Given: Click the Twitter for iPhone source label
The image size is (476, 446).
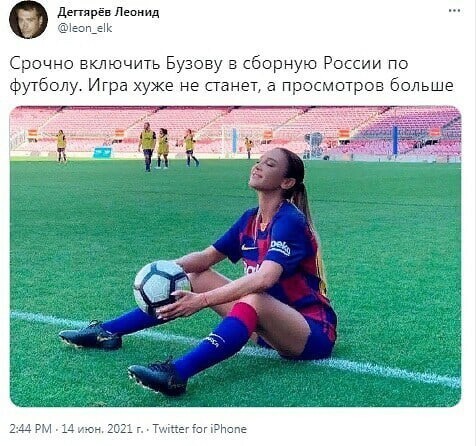Looking at the screenshot, I should point(200,429).
